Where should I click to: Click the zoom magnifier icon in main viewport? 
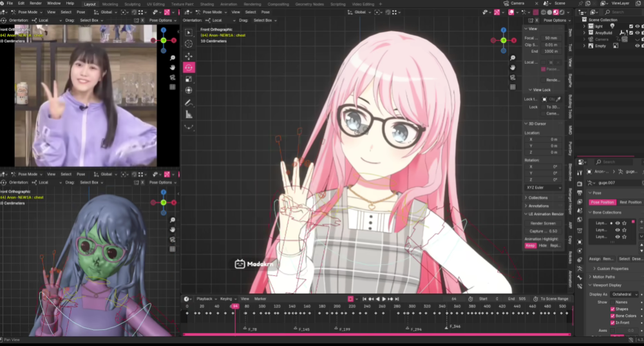point(513,58)
